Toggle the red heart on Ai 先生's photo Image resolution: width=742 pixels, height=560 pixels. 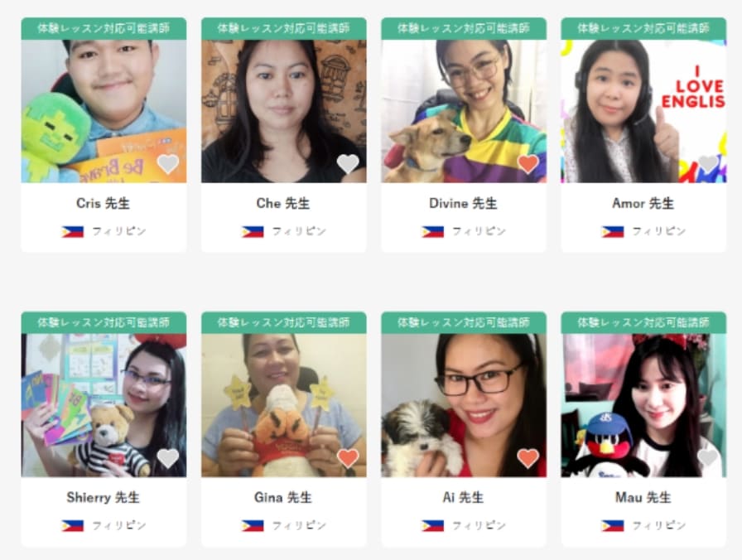pyautogui.click(x=528, y=458)
